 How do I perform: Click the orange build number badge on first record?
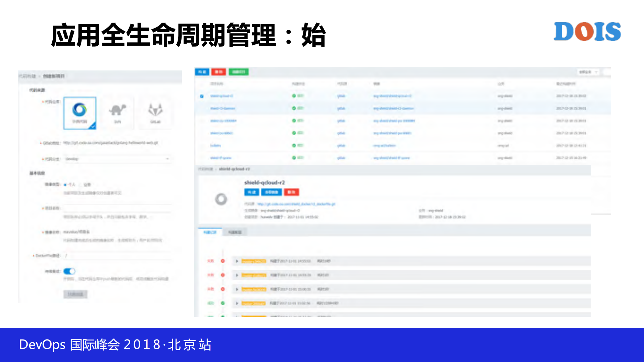pyautogui.click(x=254, y=261)
